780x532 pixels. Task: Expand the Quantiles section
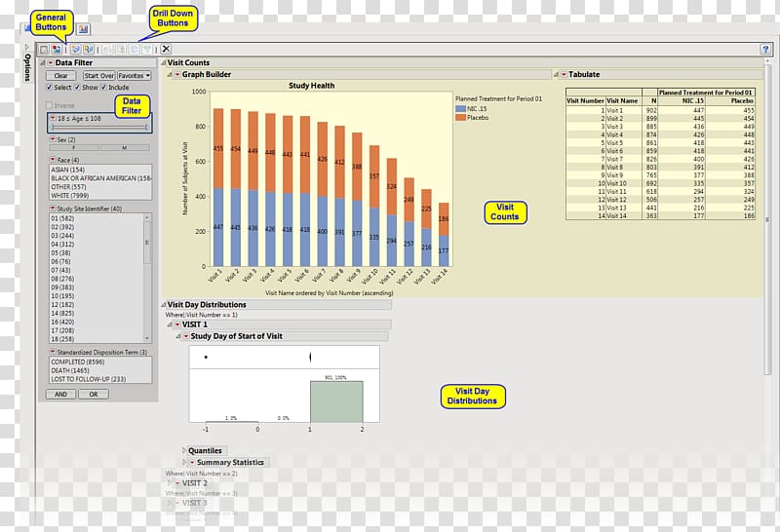point(183,451)
